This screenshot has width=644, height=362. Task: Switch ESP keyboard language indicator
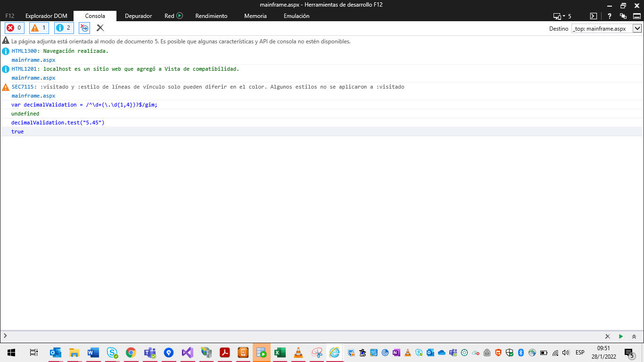(580, 353)
